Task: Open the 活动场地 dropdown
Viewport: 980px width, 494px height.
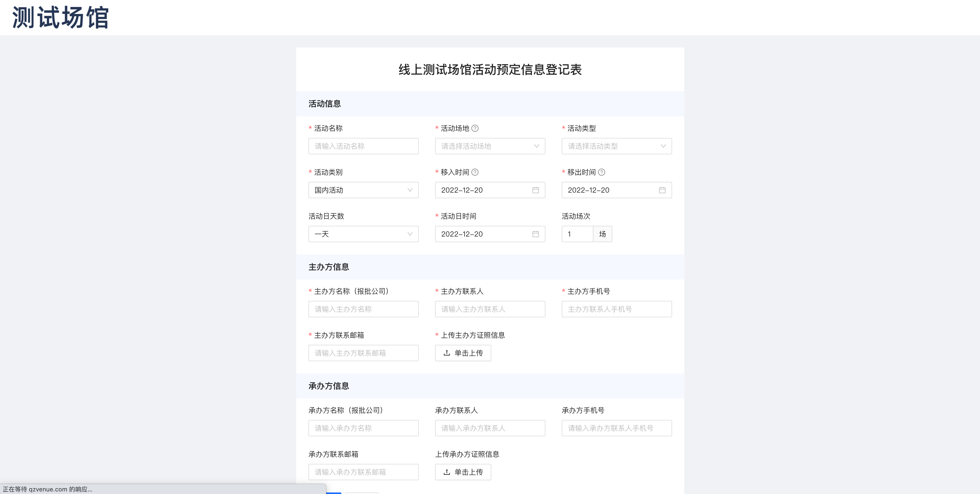Action: coord(490,146)
